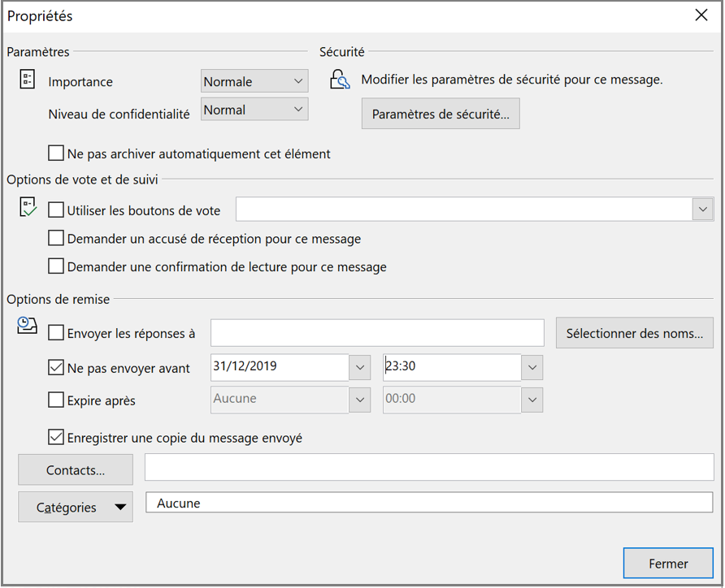The image size is (725, 588).
Task: Click in the 'Envoyer les réponses à' field
Action: tap(377, 333)
